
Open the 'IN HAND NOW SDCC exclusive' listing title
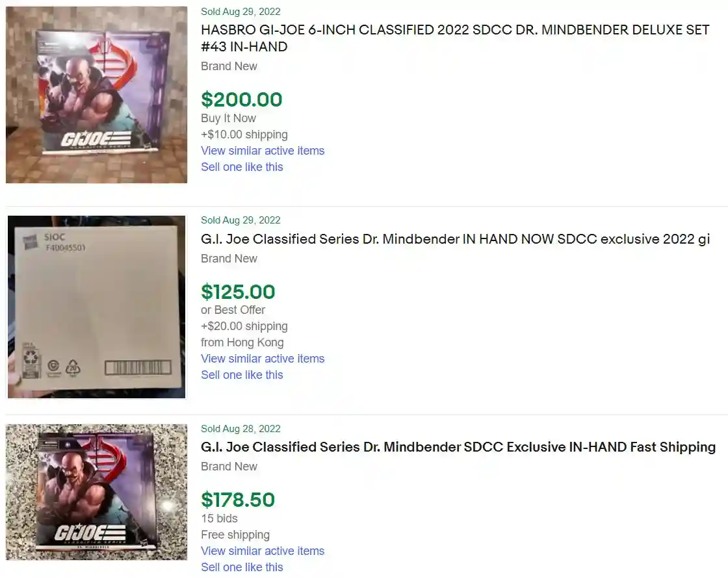pyautogui.click(x=455, y=239)
